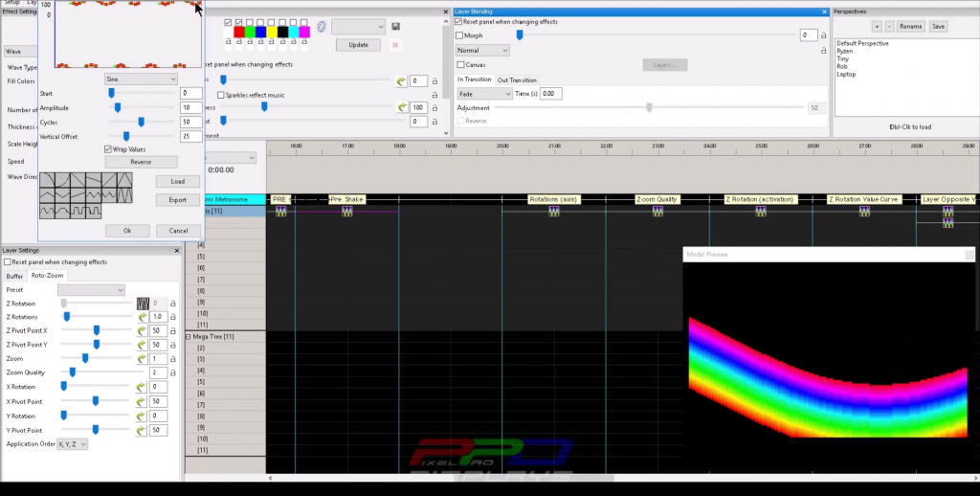The height and width of the screenshot is (496, 980).
Task: Switch to the Buffer tab
Action: point(14,276)
